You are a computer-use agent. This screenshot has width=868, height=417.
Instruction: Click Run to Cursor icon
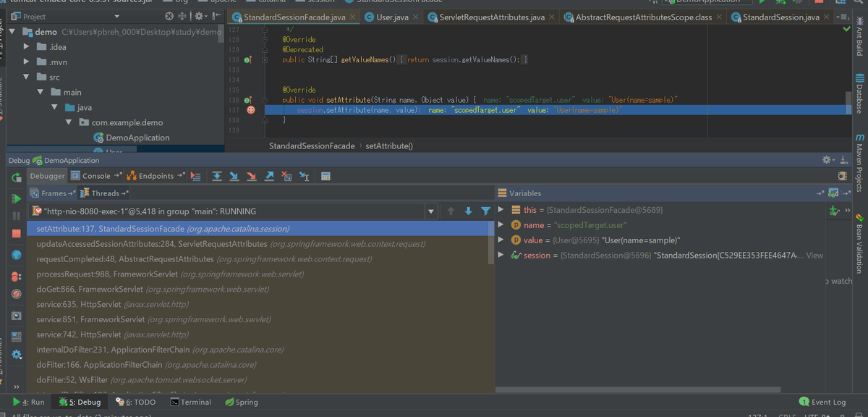[305, 176]
